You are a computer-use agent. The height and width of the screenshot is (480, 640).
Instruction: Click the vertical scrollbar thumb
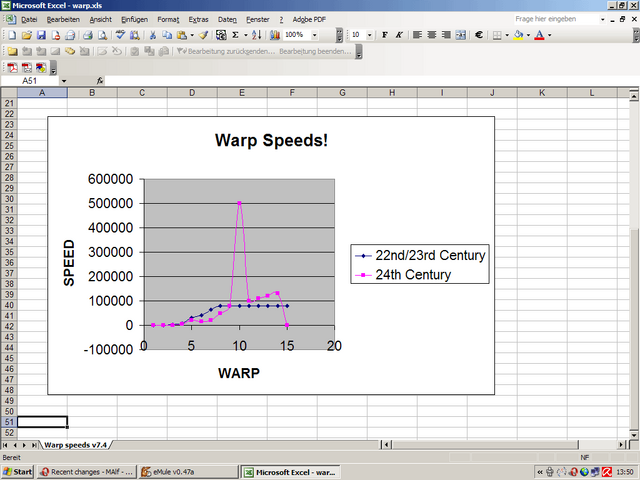(634, 329)
